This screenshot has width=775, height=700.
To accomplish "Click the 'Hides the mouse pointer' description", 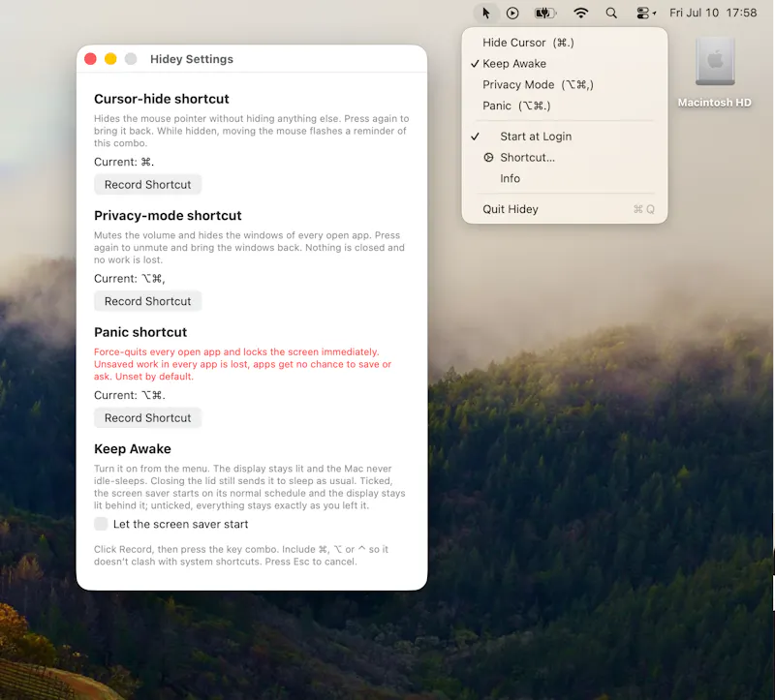I will point(252,131).
